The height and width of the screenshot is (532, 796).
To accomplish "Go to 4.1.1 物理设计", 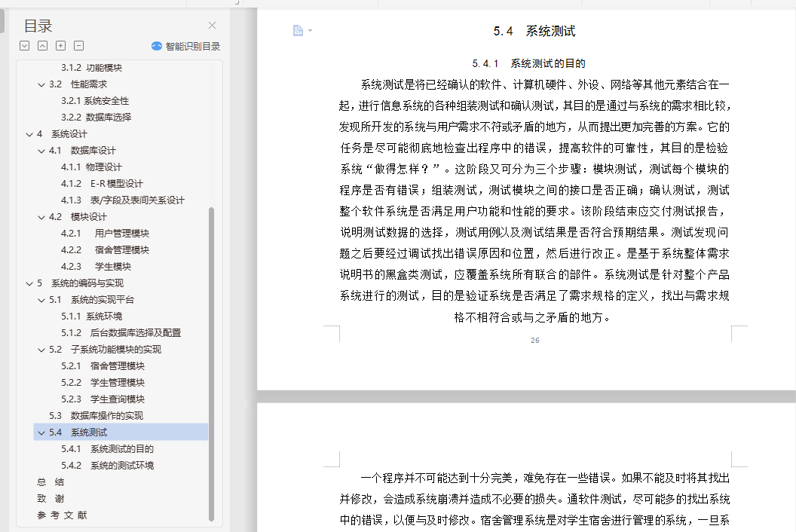I will [x=91, y=167].
